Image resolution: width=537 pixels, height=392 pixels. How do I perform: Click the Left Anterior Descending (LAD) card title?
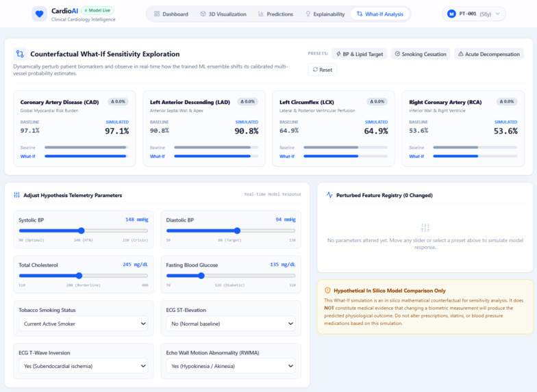point(190,102)
